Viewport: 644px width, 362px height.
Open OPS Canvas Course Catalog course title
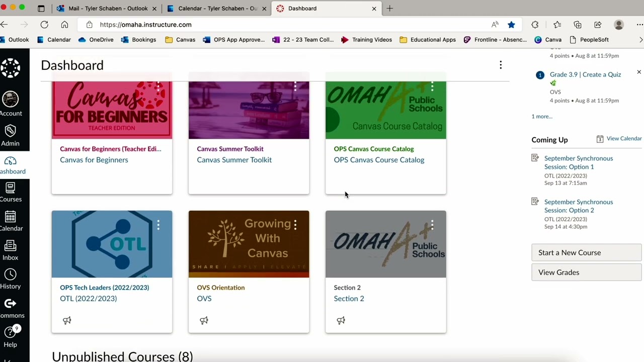pos(374,149)
